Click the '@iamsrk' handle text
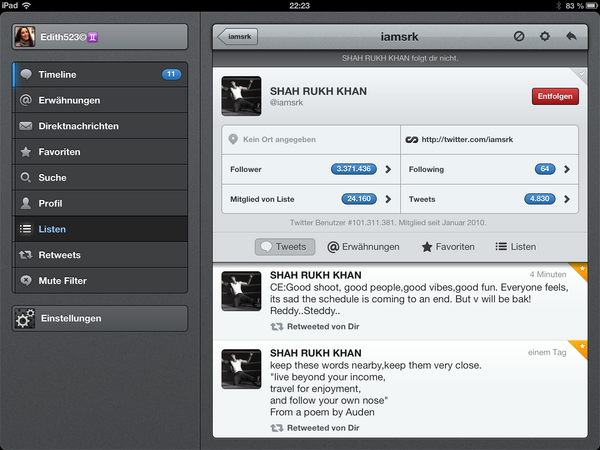 (287, 103)
